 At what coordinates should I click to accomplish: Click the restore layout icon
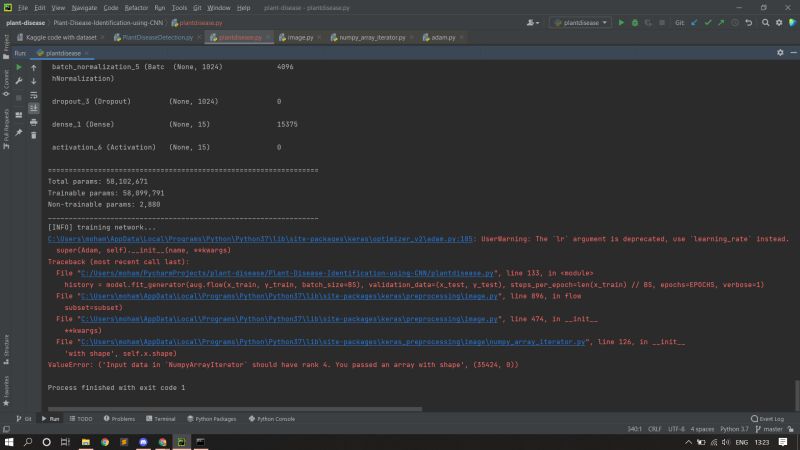pyautogui.click(x=19, y=115)
